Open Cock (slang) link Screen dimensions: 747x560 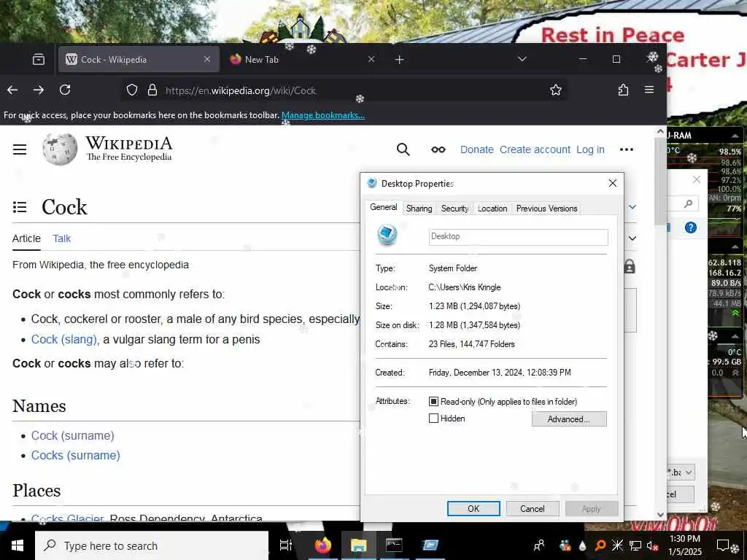point(65,340)
